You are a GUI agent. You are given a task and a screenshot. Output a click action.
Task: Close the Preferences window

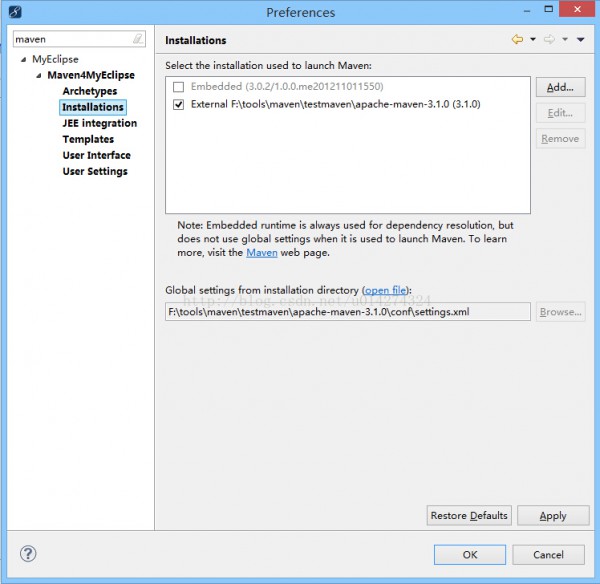(577, 9)
